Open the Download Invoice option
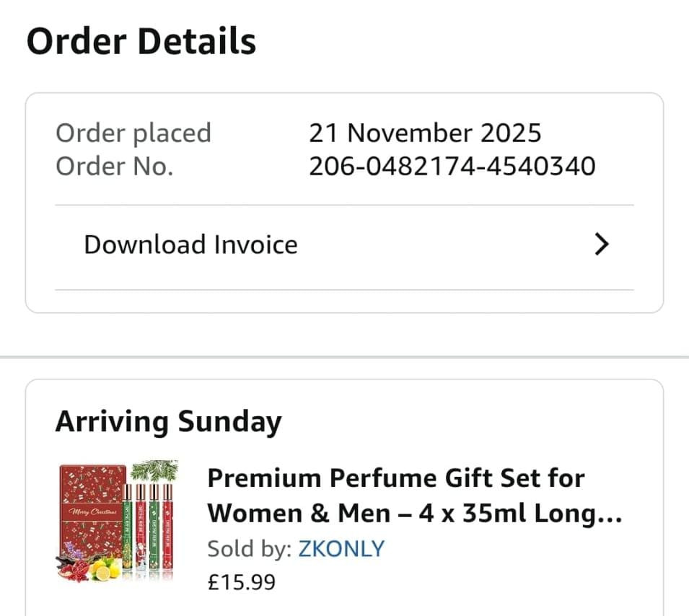Viewport: 689px width, 616px height. (x=190, y=245)
